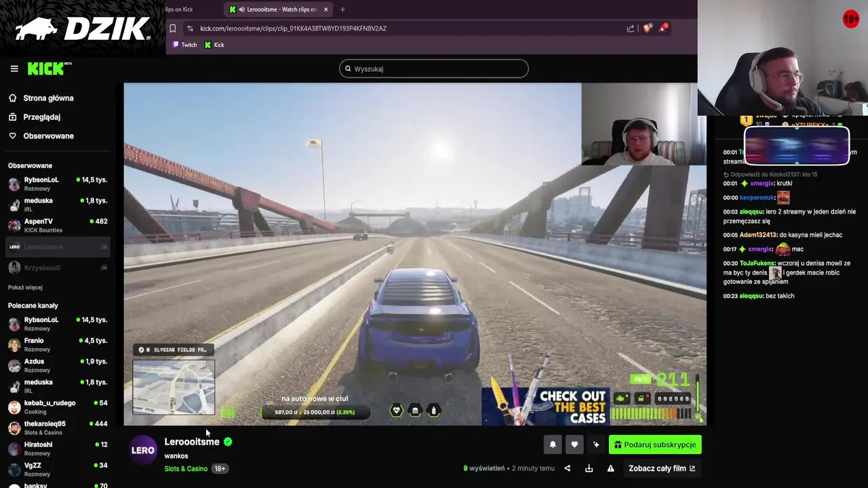Open recommended channel kebab_u_rudego
Viewport: 868px width, 488px height.
(x=58, y=407)
